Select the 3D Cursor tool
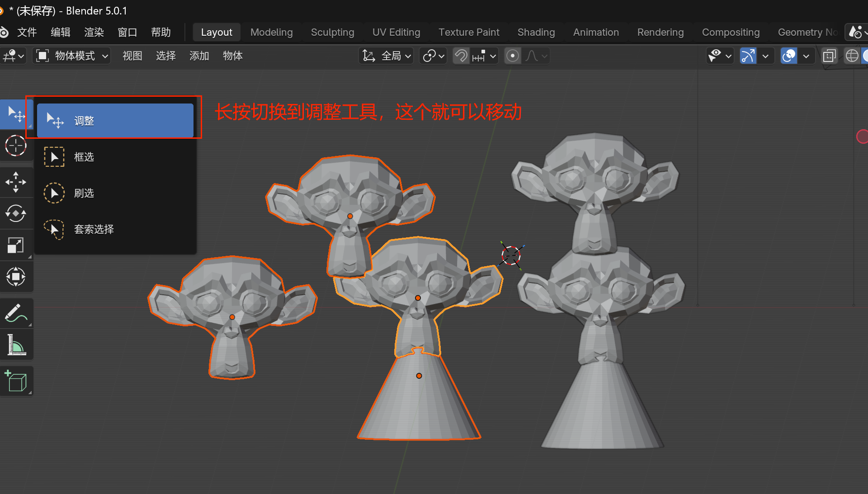 [x=16, y=146]
